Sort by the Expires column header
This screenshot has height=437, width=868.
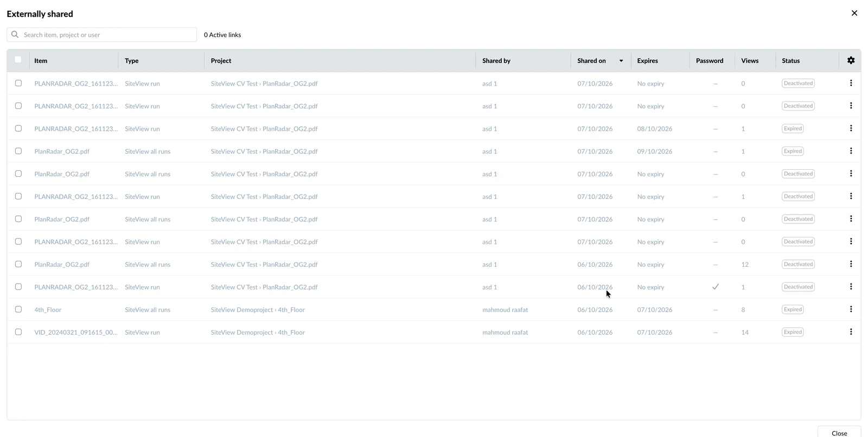(647, 61)
